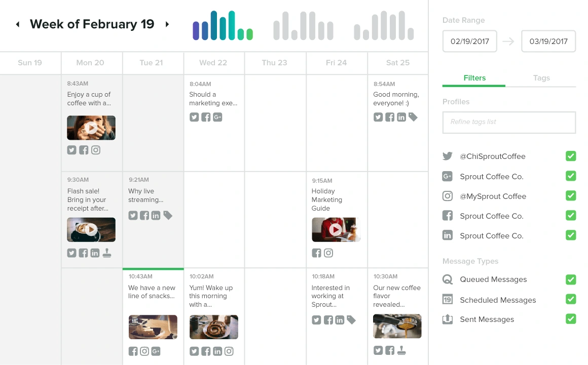Open the Sat 25 day column header
This screenshot has width=588, height=365.
pos(398,63)
